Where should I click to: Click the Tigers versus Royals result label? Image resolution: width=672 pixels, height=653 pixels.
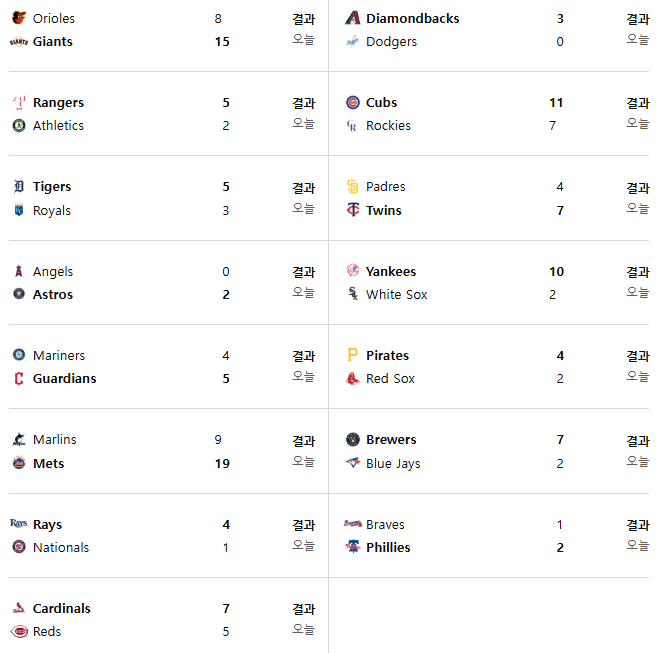point(303,188)
